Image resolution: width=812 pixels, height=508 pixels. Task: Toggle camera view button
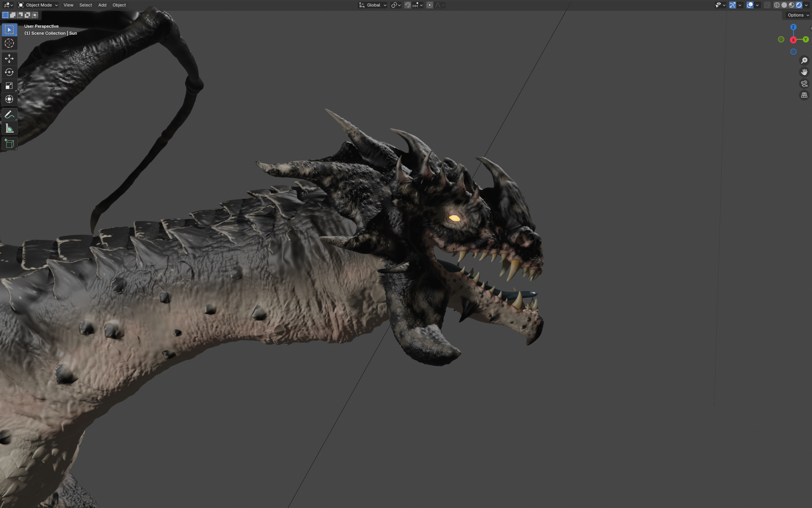(804, 84)
